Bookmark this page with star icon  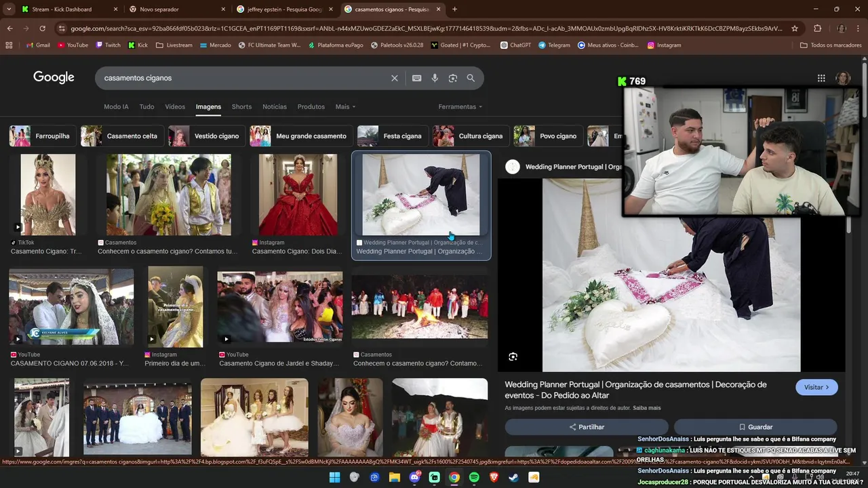click(x=795, y=28)
